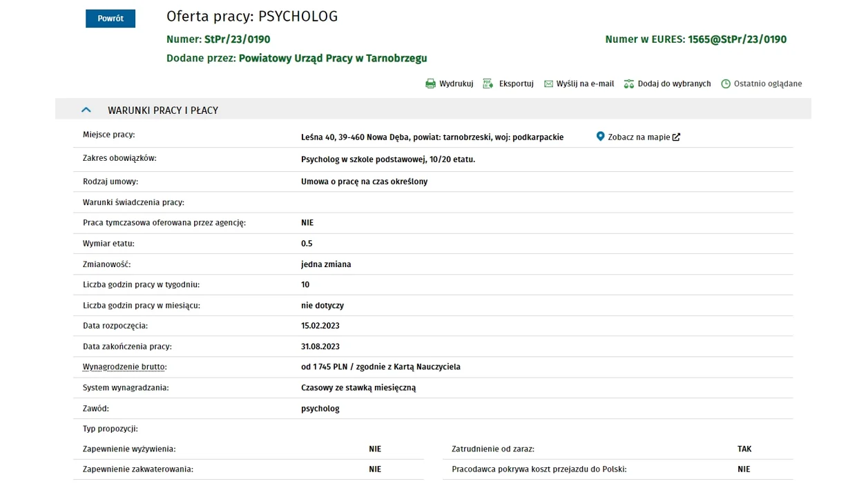
Task: Click the Wymiar etatu value 0.5
Action: (307, 244)
